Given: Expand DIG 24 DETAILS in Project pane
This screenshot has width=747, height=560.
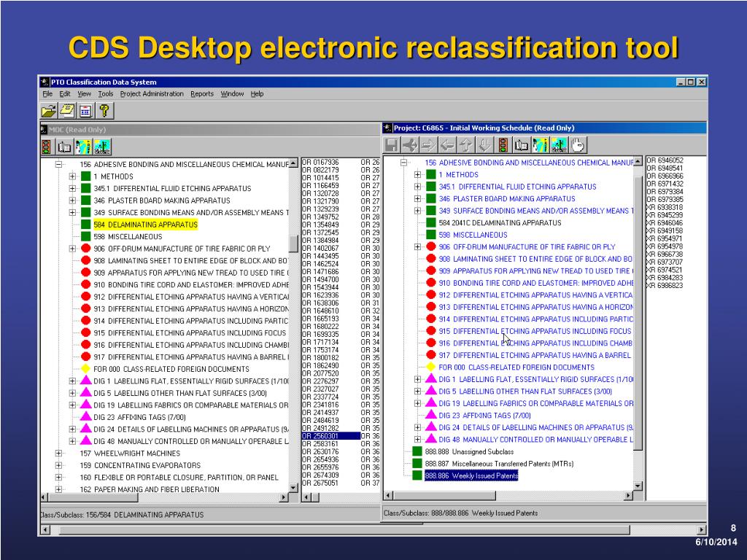Looking at the screenshot, I should click(418, 427).
